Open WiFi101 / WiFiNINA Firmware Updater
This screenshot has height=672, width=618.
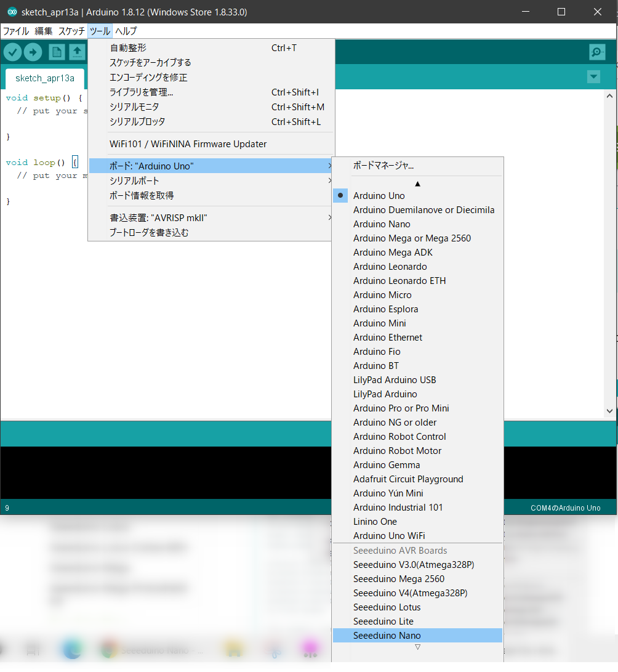pos(211,144)
